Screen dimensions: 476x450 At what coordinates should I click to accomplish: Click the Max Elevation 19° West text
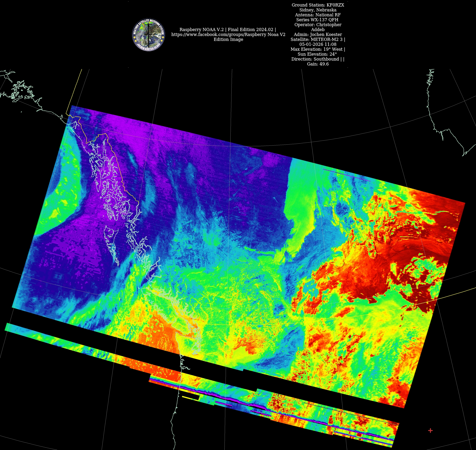point(318,49)
